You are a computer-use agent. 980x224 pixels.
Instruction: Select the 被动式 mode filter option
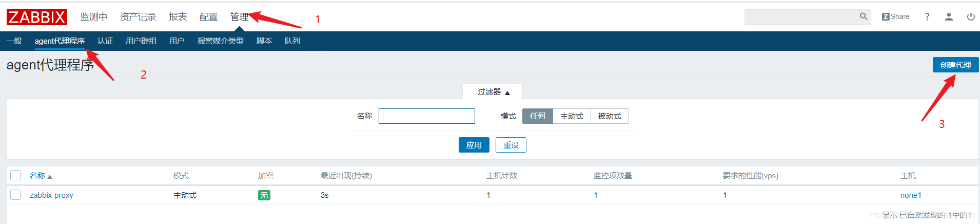tap(610, 116)
